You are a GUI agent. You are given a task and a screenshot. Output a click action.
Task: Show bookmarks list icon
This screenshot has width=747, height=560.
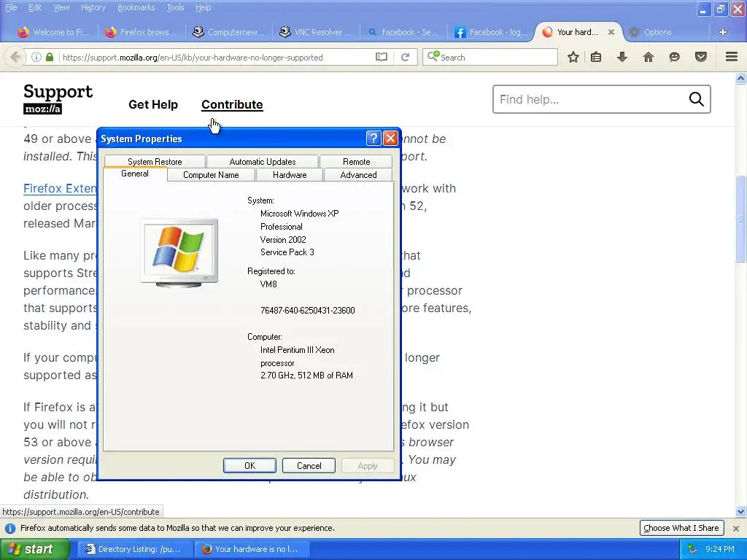coord(596,57)
